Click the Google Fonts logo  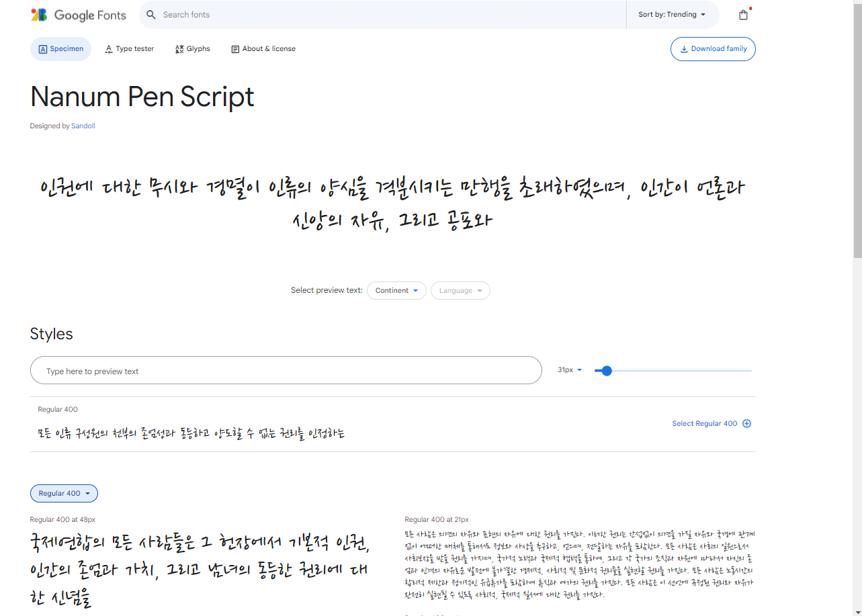click(79, 15)
